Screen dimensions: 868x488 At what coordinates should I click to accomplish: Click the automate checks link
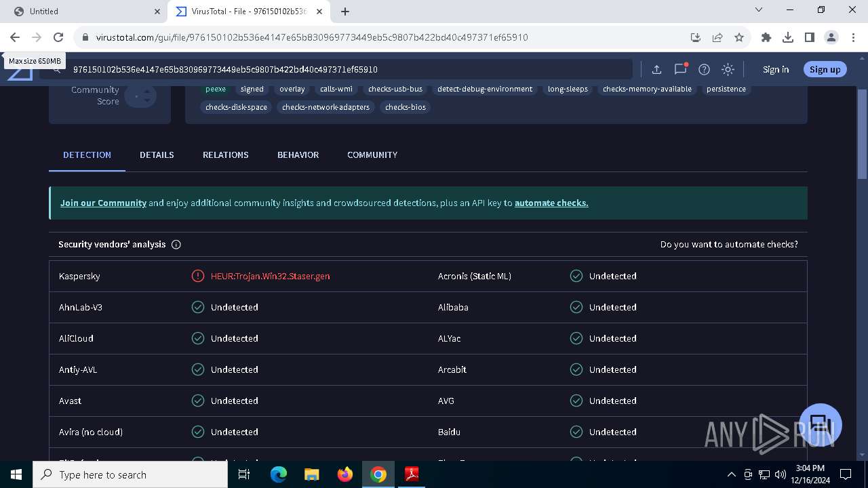coord(551,203)
